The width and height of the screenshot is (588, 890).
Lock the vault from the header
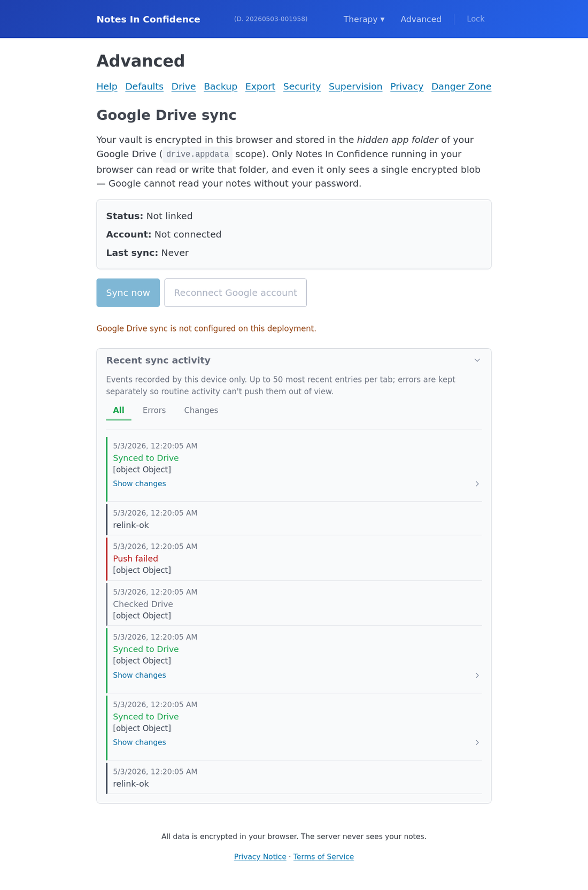click(x=476, y=19)
